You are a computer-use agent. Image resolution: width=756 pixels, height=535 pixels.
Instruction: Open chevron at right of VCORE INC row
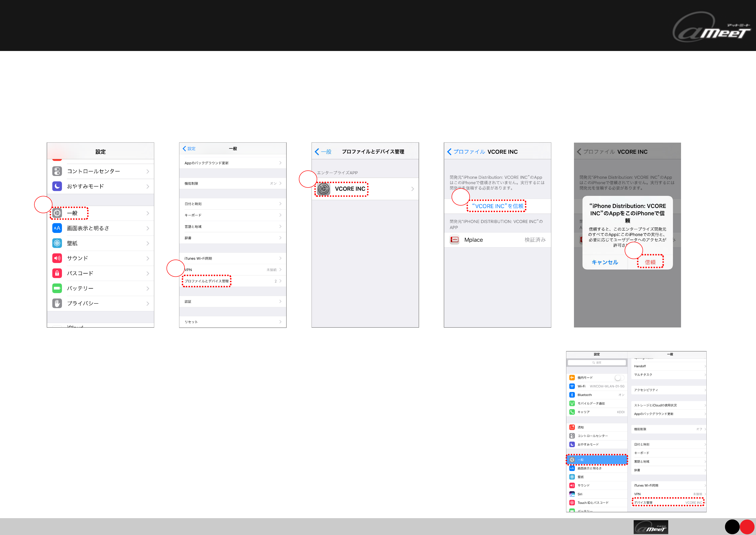[413, 189]
